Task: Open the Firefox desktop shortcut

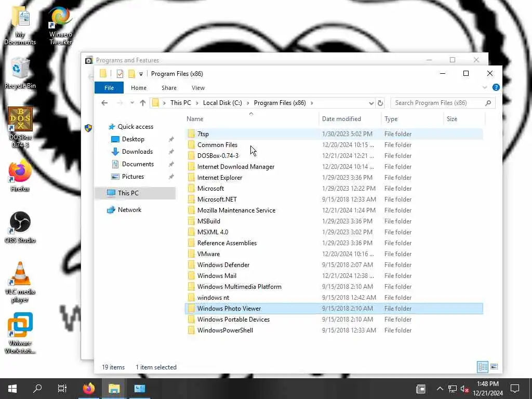Action: [x=20, y=176]
